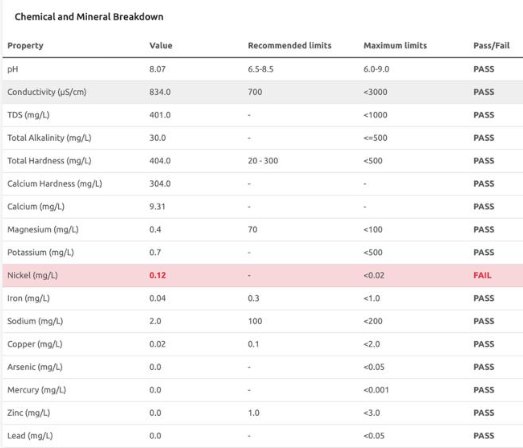523x448 pixels.
Task: Click the Chemical and Mineral Breakdown heading
Action: tap(89, 17)
